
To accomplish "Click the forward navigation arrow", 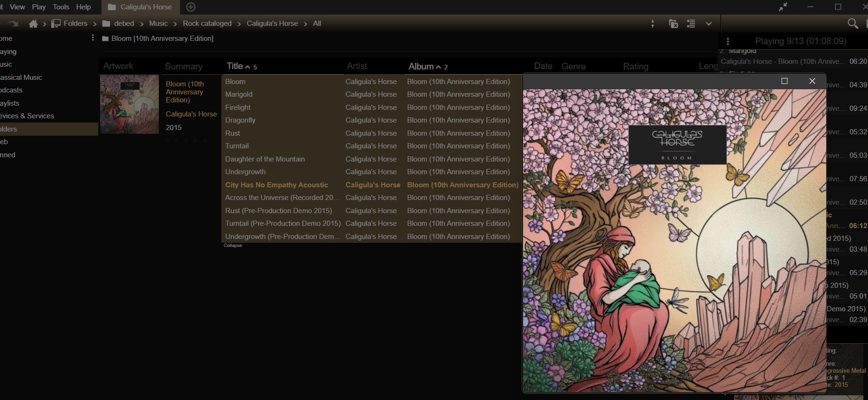I will pyautogui.click(x=13, y=23).
